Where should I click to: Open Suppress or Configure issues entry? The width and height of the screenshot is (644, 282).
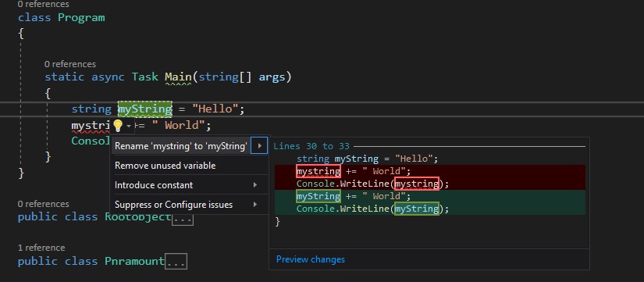[174, 205]
